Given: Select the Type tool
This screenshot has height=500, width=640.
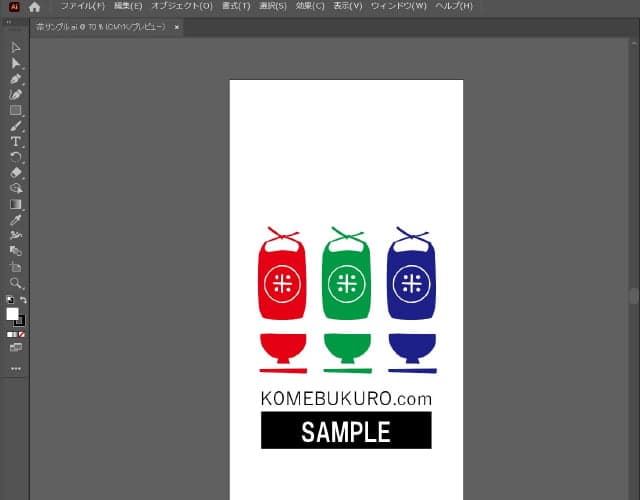Looking at the screenshot, I should tap(16, 142).
